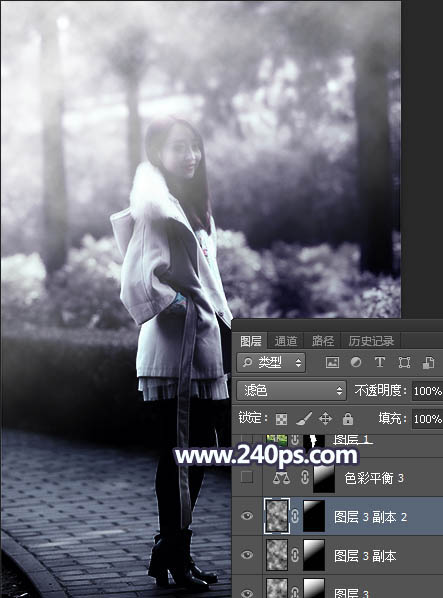Screen dimensions: 443x598
Task: Filter layers by shape type
Action: pos(404,362)
